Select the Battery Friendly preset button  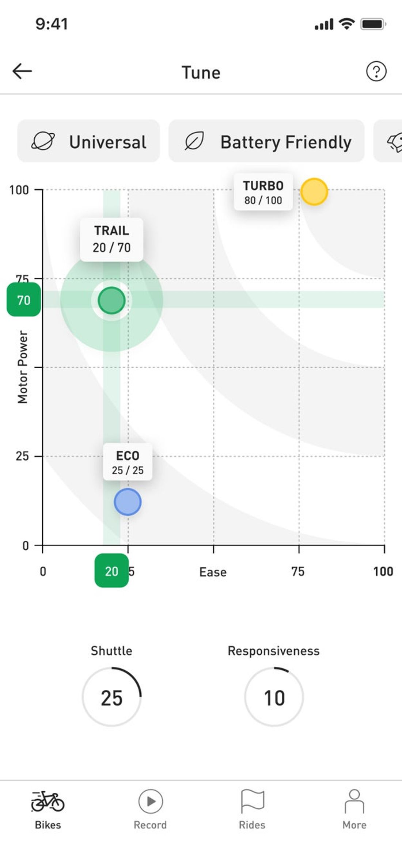click(266, 141)
